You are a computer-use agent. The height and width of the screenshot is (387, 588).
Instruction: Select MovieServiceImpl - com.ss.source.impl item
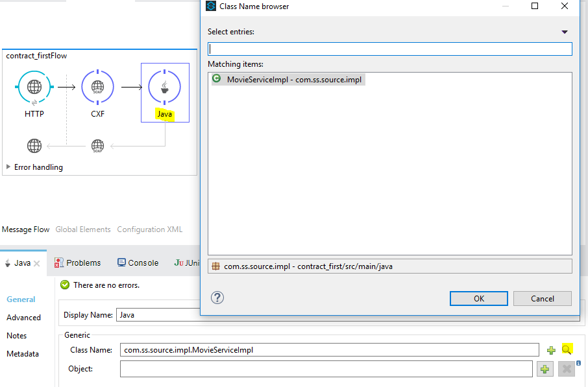point(288,80)
